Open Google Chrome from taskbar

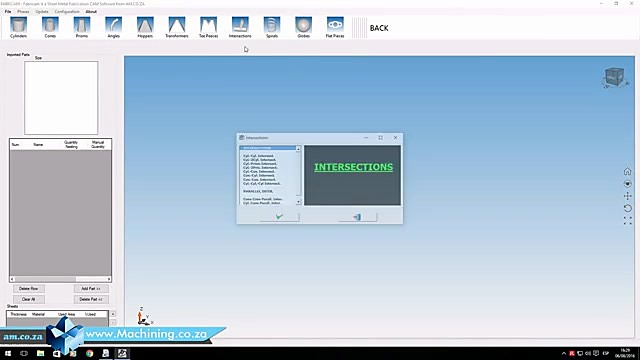point(89,353)
